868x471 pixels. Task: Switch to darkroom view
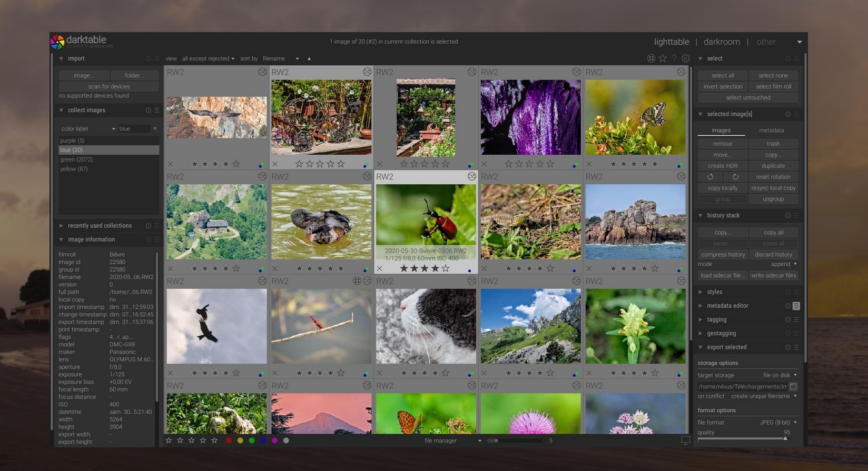pos(721,42)
